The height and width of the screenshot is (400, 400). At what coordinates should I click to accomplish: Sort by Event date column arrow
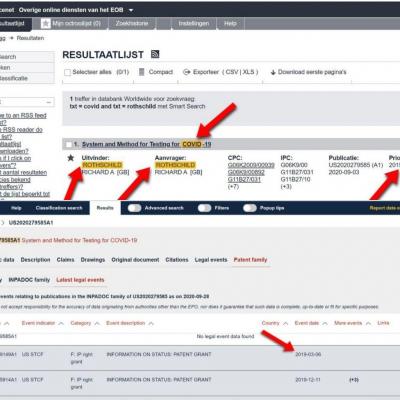[x=325, y=323]
